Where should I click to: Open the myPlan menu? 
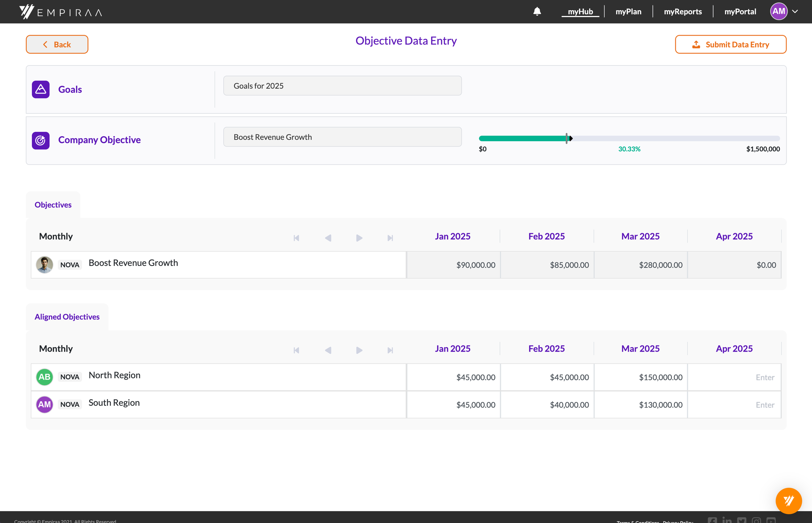click(628, 12)
